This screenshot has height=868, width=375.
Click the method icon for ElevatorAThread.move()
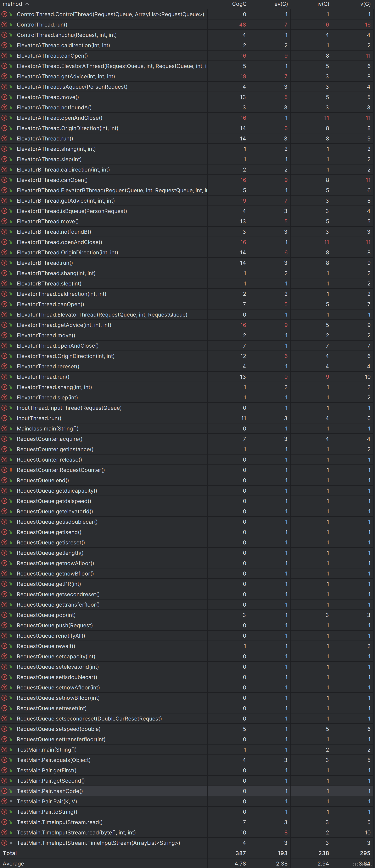tap(4, 97)
